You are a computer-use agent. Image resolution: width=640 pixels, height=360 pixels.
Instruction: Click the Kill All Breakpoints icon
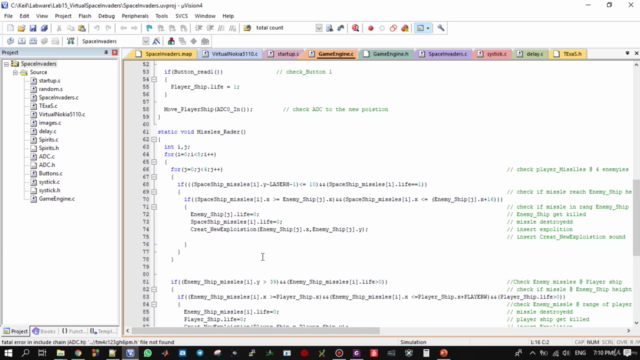(405, 28)
